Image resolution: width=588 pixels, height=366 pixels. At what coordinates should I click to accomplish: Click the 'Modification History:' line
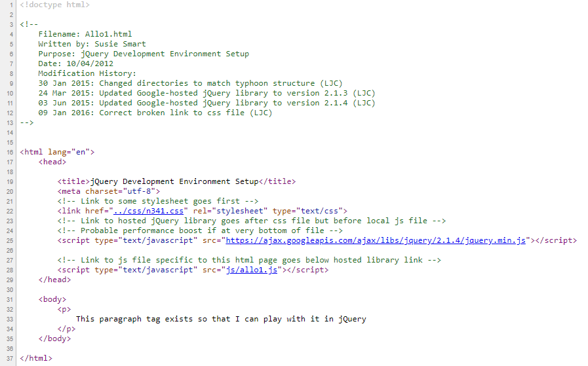(87, 73)
